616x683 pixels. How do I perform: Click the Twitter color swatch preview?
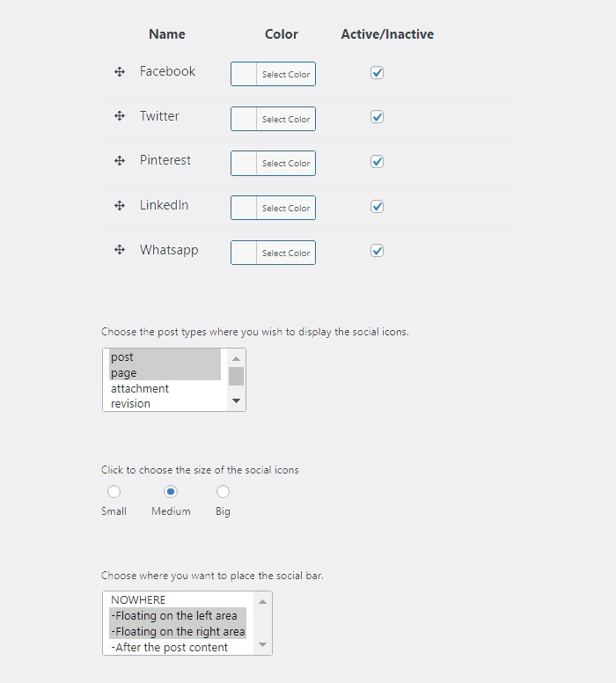(245, 119)
